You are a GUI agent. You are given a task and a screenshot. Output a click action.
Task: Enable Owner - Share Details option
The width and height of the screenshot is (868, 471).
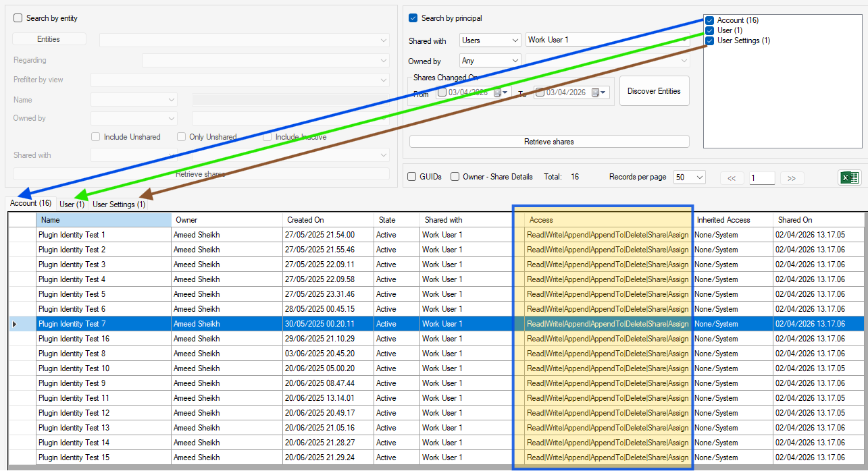pos(456,177)
